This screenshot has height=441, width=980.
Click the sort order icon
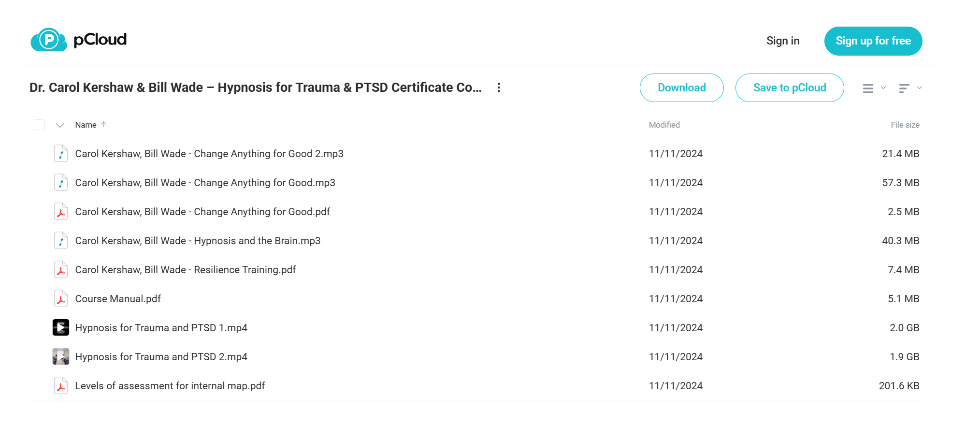[904, 88]
